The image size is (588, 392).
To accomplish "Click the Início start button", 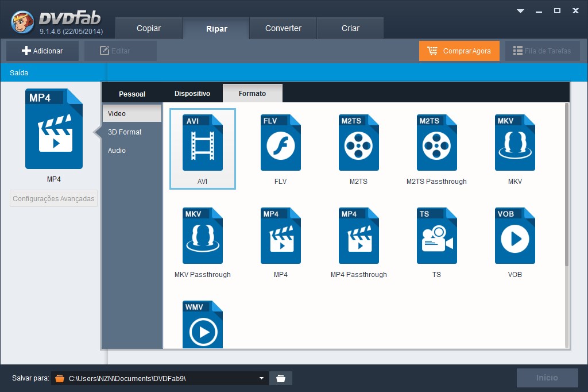I will click(547, 378).
